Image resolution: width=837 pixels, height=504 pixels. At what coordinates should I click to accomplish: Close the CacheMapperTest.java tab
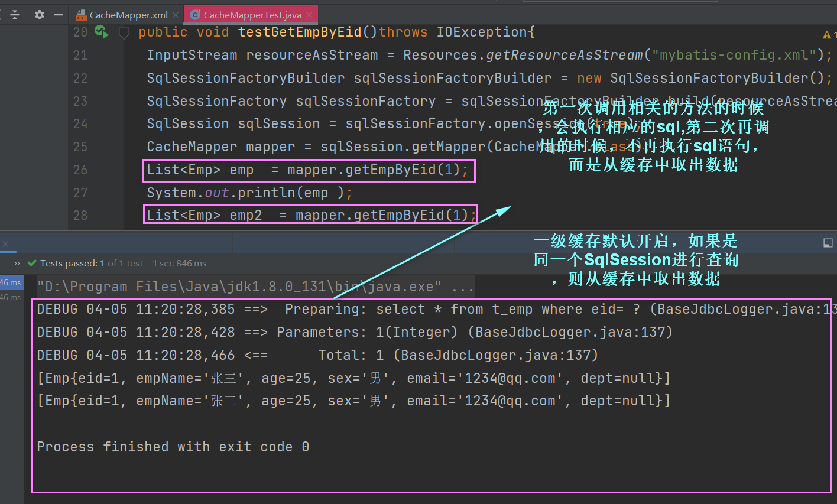[x=309, y=15]
